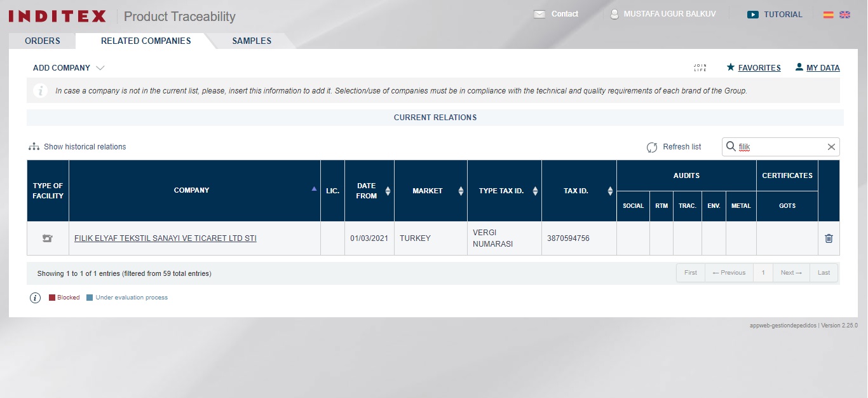Sort by MARKET column
This screenshot has width=868, height=398.
[x=461, y=191]
